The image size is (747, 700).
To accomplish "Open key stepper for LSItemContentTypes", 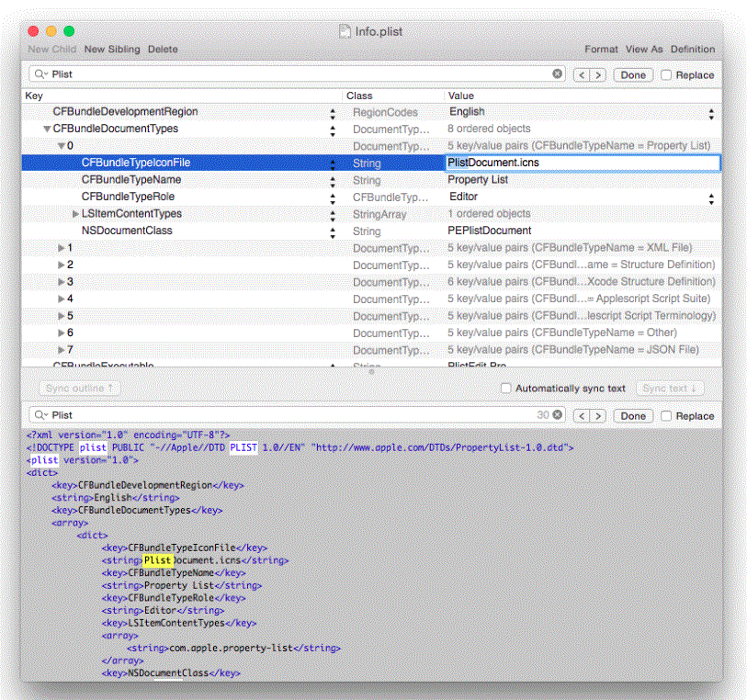I will (333, 216).
